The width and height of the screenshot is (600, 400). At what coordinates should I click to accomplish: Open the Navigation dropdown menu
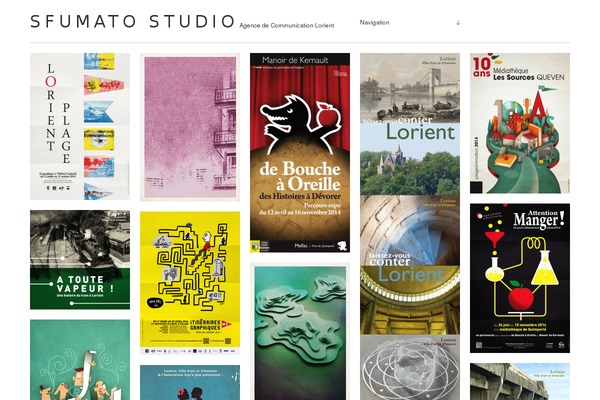pyautogui.click(x=409, y=23)
